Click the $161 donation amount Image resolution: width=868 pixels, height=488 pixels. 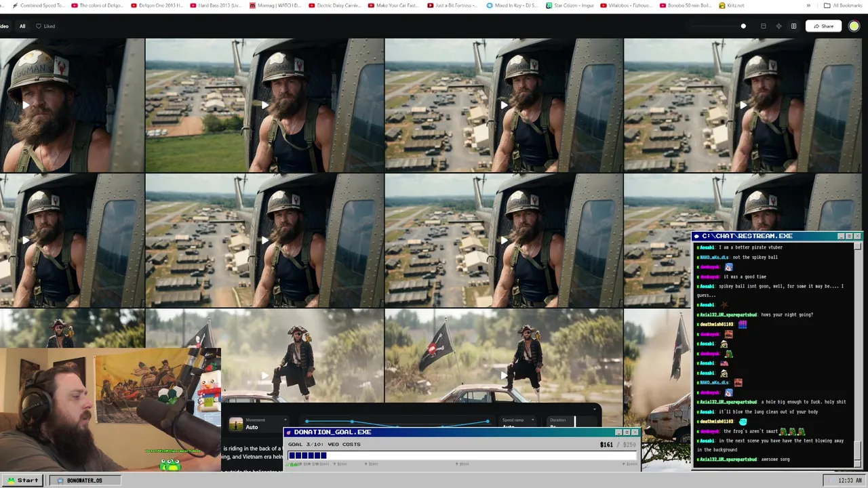[x=606, y=445]
